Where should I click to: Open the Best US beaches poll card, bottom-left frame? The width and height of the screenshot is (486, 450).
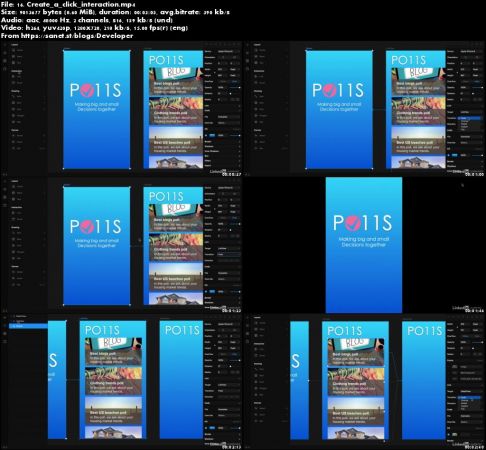tap(113, 411)
